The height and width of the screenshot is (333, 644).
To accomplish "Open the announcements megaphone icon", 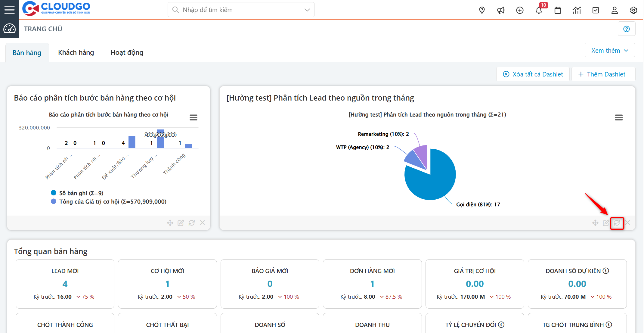I will pyautogui.click(x=501, y=10).
